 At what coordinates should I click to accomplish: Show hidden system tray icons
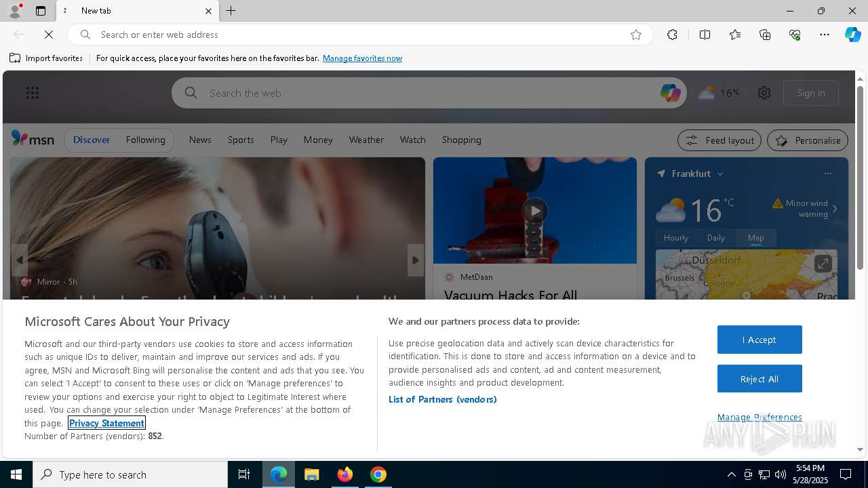point(731,474)
